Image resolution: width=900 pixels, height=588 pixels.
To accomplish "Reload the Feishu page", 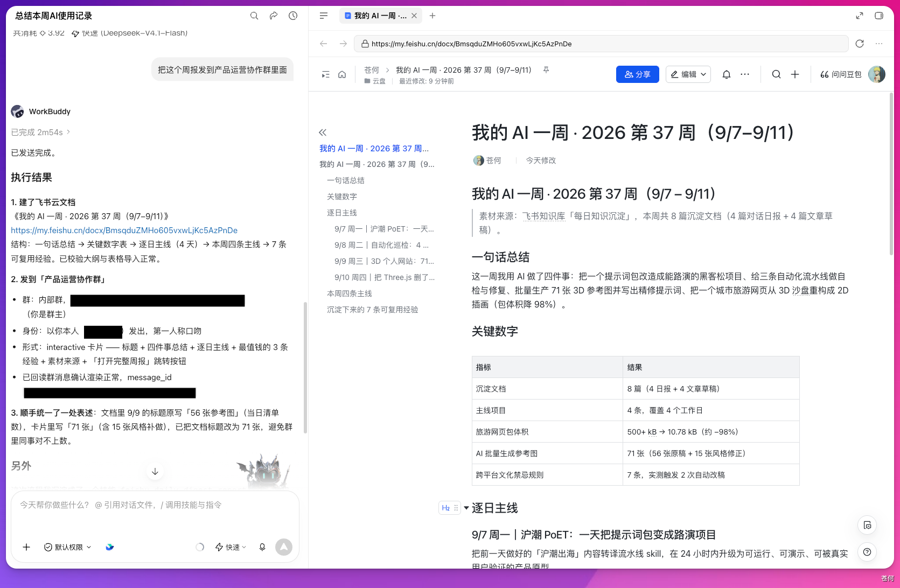I will click(x=860, y=44).
